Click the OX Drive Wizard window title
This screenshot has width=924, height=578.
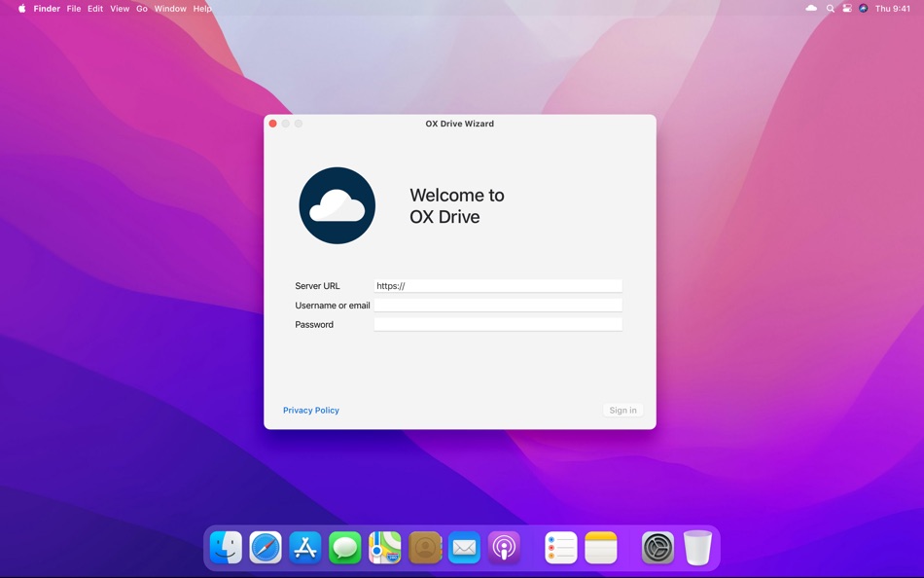[460, 124]
